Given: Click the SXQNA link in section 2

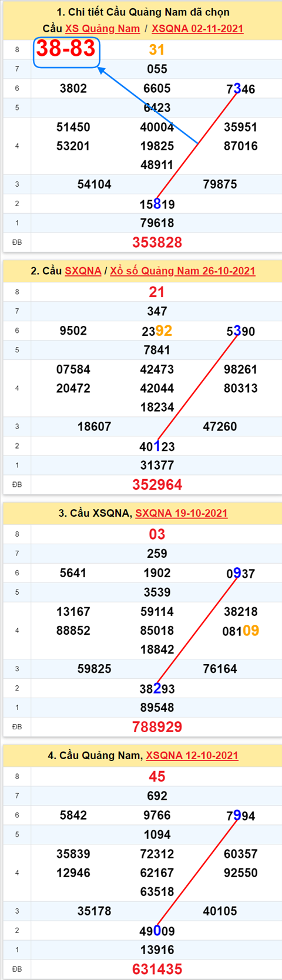Looking at the screenshot, I should [83, 271].
